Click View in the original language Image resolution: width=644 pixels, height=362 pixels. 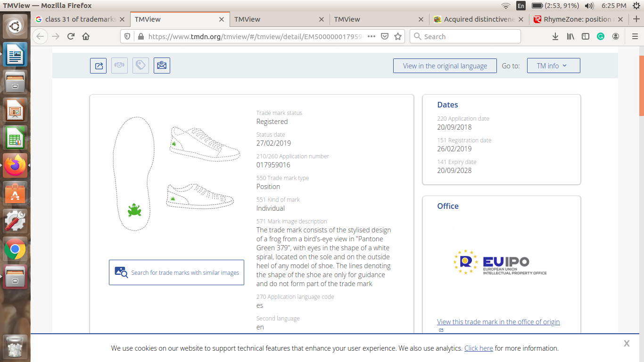tap(445, 66)
